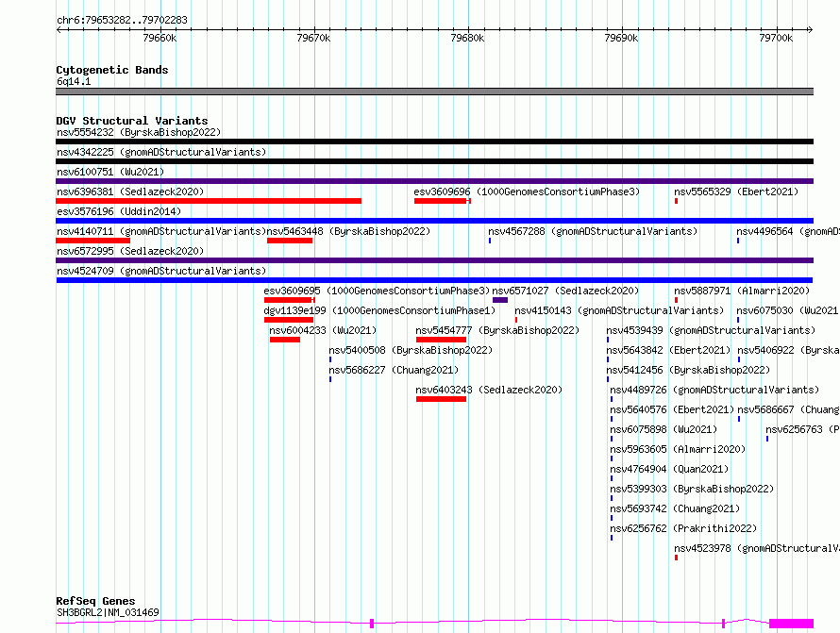Select the nsv4764904 (Quan2021) label

(x=670, y=469)
